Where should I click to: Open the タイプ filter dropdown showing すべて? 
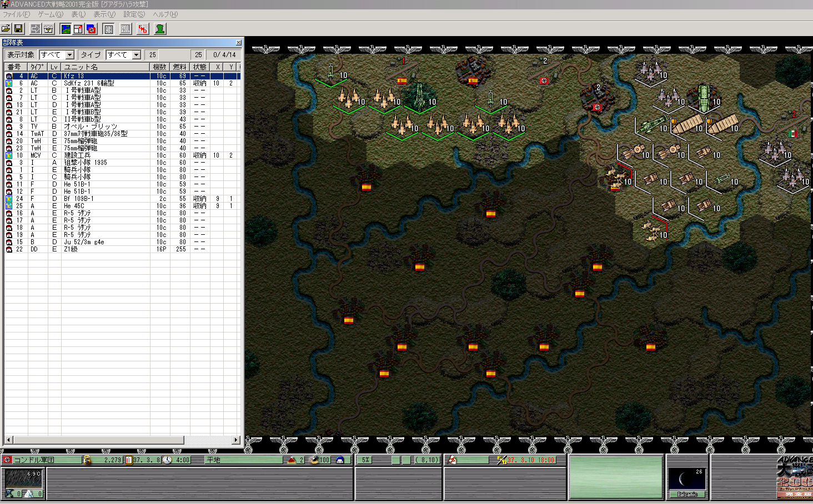(x=124, y=54)
